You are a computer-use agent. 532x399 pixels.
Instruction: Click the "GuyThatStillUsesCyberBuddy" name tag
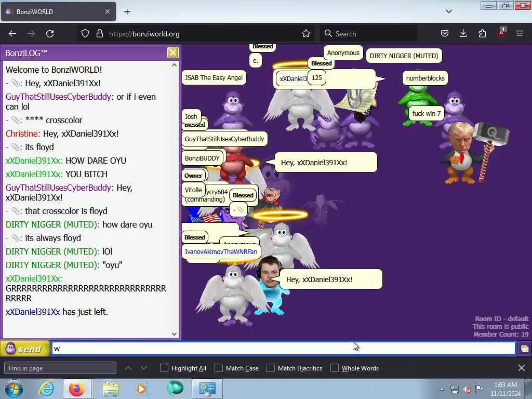pyautogui.click(x=224, y=139)
